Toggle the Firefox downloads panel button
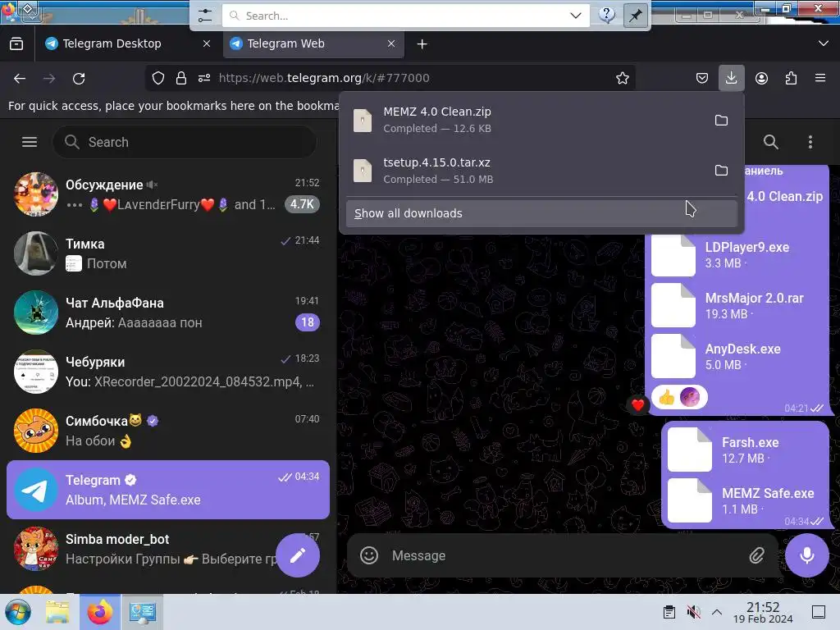 click(731, 78)
